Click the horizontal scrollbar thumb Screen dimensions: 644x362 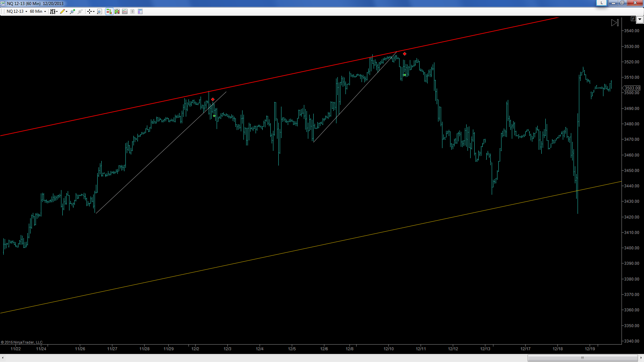(583, 358)
